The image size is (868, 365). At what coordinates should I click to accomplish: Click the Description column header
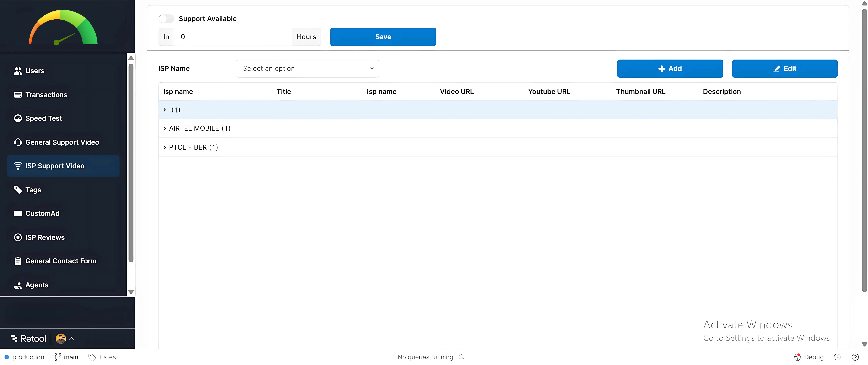722,92
